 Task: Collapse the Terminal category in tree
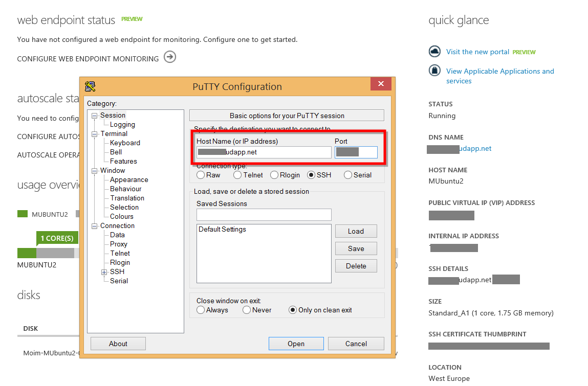point(95,134)
